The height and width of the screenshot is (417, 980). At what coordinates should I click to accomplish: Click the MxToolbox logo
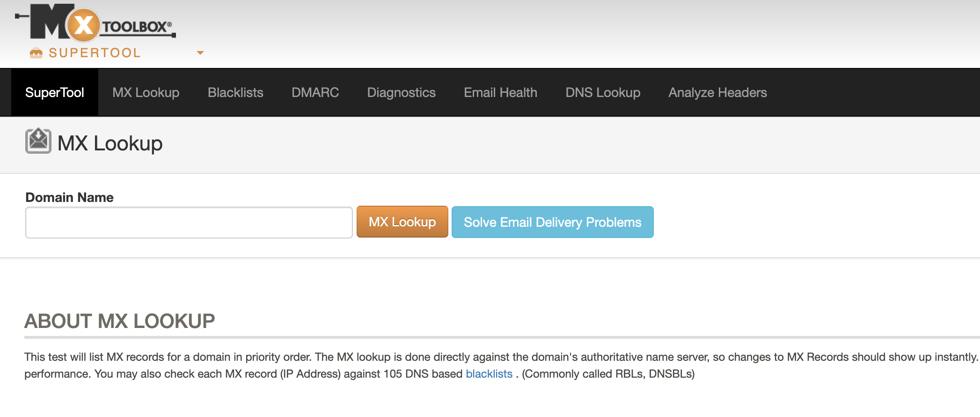[96, 22]
